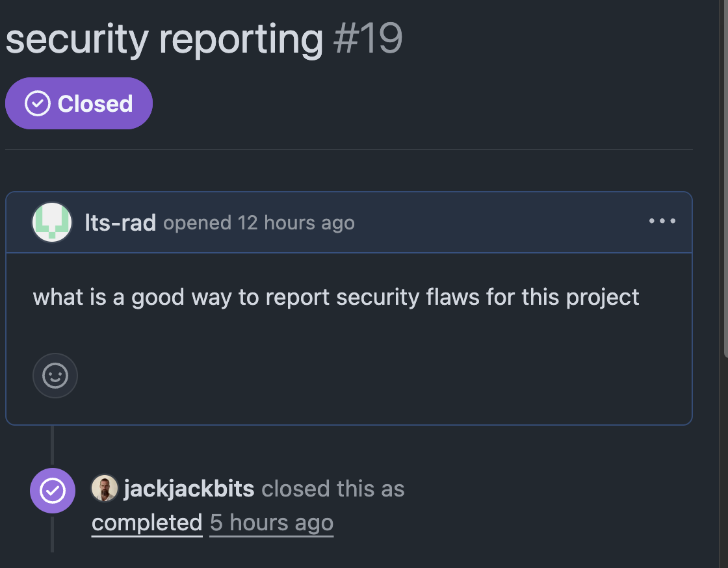Click the word "opened" in comment header
This screenshot has height=568, width=728.
coord(197,223)
